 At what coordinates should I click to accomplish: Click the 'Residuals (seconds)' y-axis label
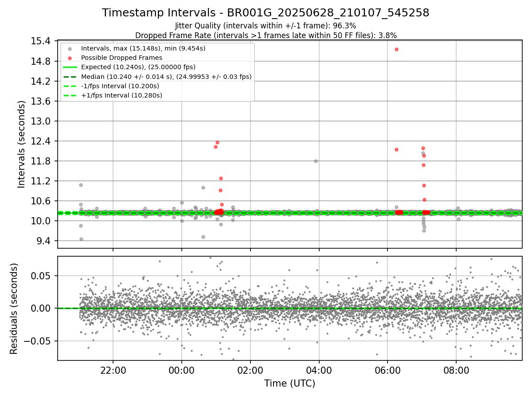14,309
